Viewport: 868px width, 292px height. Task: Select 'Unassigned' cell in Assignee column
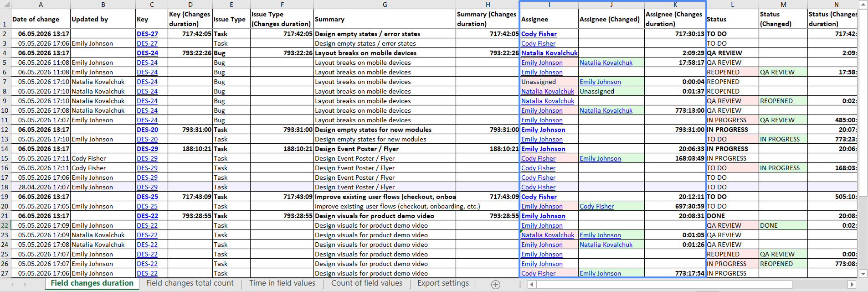[549, 82]
